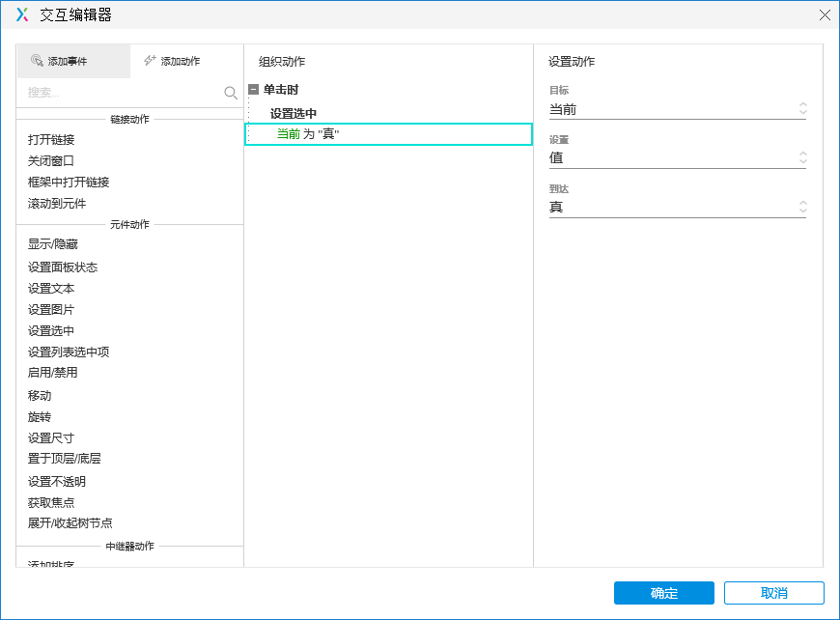Click the 确定 confirm button
Viewport: 840px width, 620px height.
pos(663,593)
